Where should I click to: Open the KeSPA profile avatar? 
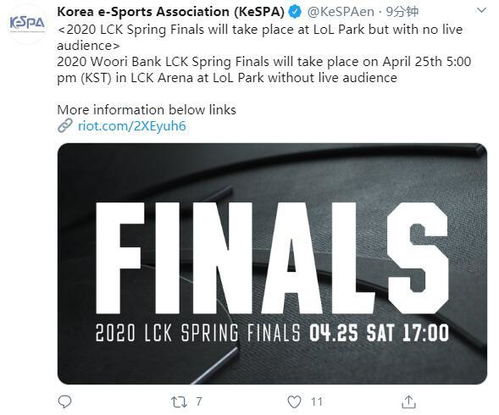pyautogui.click(x=27, y=23)
